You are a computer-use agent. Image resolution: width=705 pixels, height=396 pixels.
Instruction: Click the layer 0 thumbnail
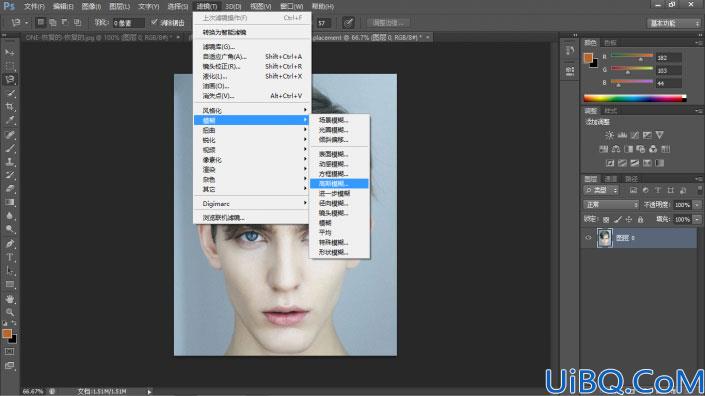pyautogui.click(x=605, y=238)
